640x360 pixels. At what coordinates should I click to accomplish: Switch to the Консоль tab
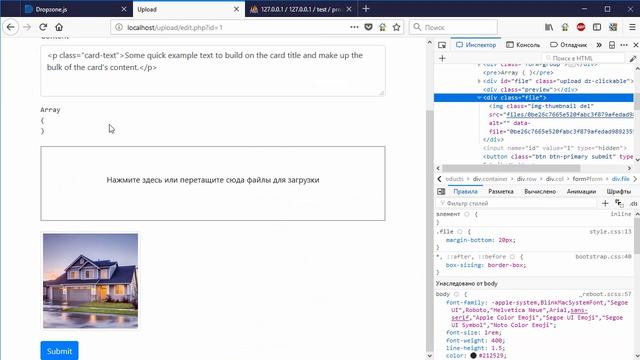click(523, 45)
